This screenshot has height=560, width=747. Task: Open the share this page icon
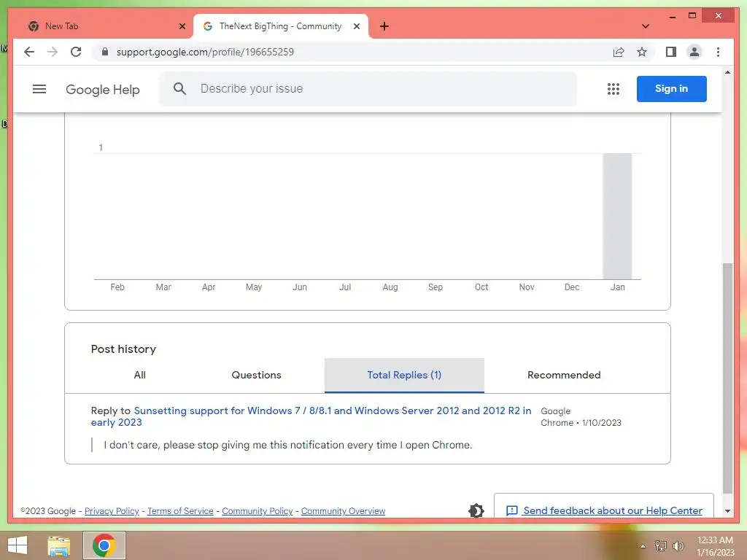coord(619,52)
